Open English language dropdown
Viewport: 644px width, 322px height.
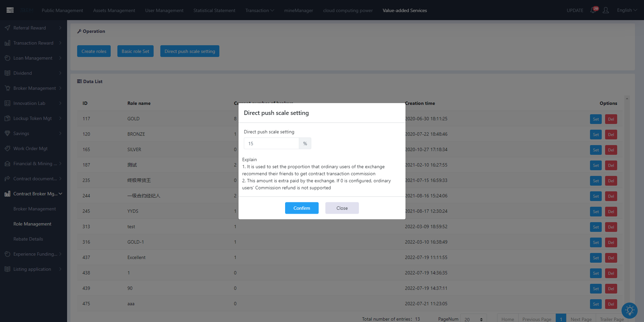[x=627, y=10]
